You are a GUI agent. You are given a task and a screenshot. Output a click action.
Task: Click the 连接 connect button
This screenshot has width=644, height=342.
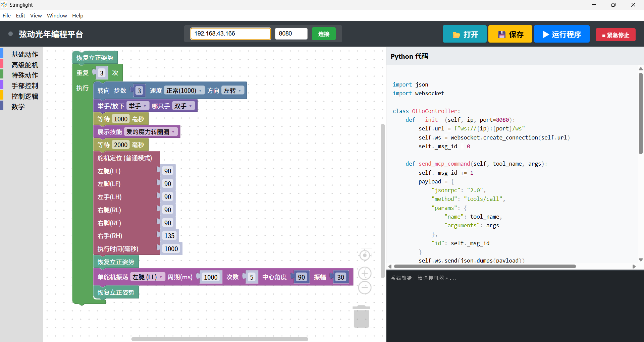(x=323, y=34)
